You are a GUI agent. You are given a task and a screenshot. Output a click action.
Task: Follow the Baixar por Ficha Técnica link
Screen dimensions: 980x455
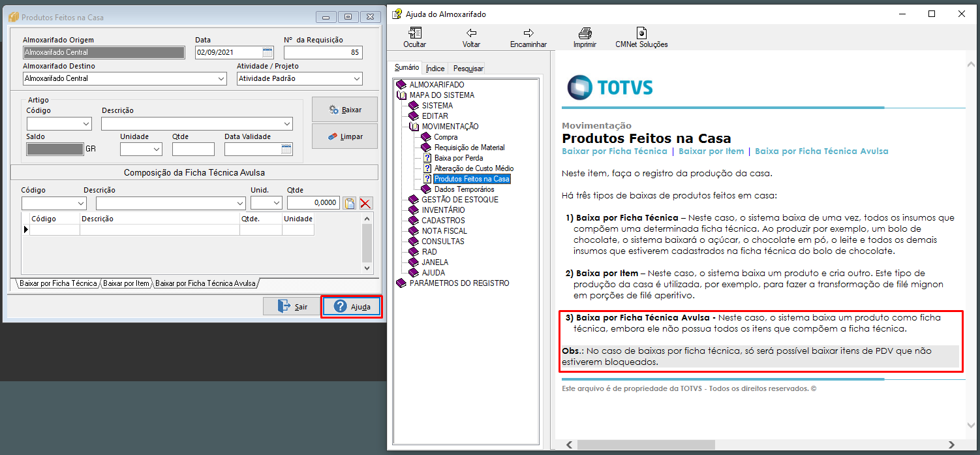click(615, 151)
